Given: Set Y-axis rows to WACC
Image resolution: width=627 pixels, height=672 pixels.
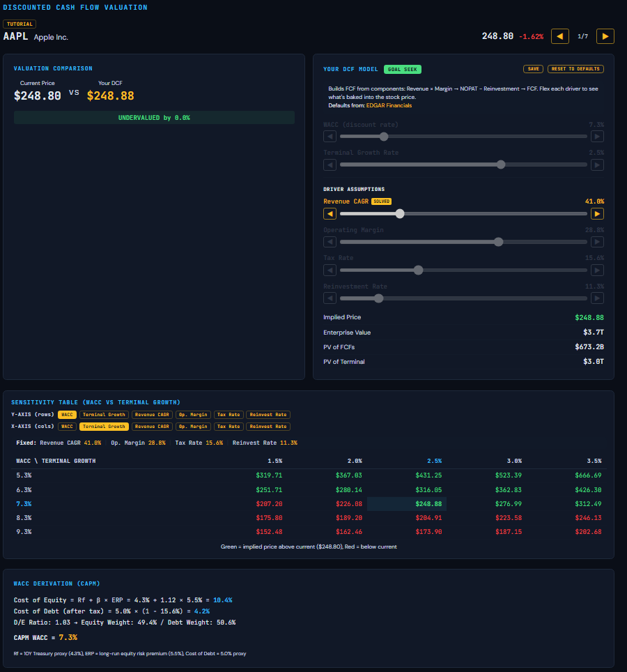Looking at the screenshot, I should click(67, 415).
